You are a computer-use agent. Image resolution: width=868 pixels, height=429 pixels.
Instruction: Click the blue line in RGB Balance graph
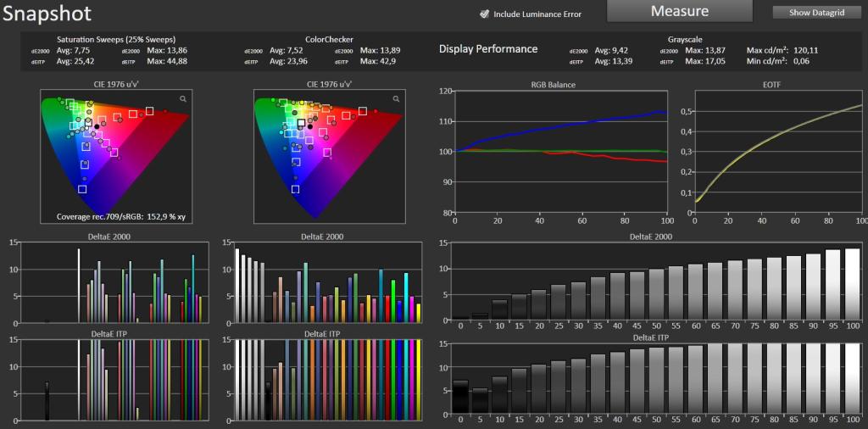point(559,127)
